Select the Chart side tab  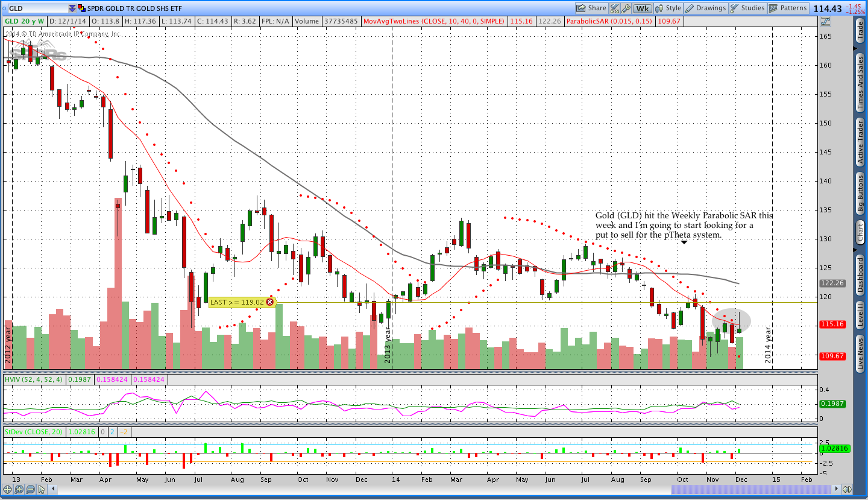point(860,232)
